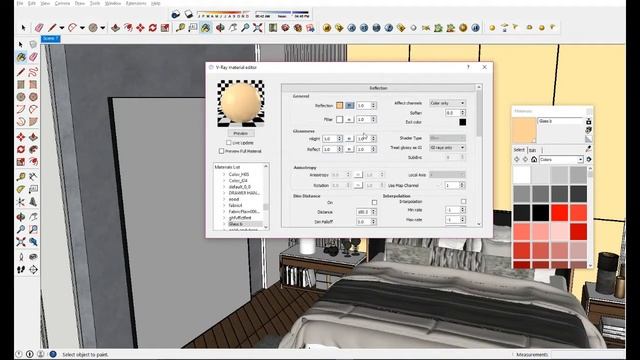The height and width of the screenshot is (360, 640).
Task: Select the Pan hand tool in top toolbar
Action: [233, 28]
